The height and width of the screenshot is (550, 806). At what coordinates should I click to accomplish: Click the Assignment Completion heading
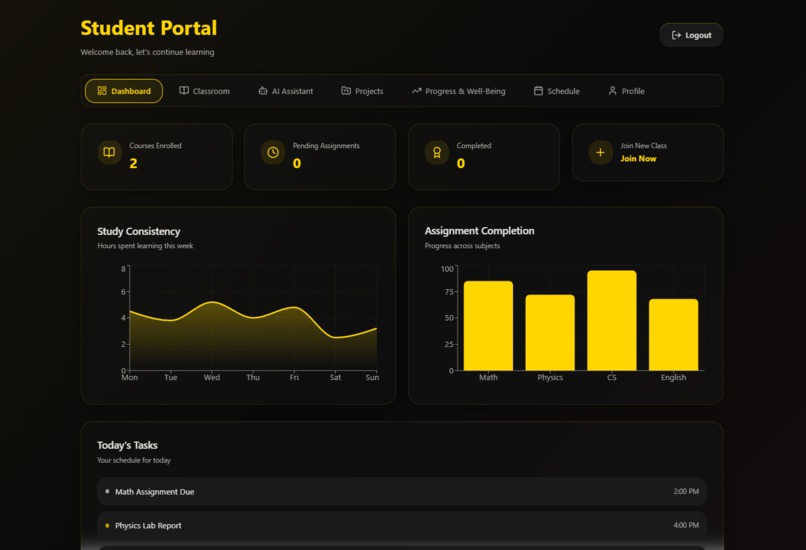coord(479,231)
